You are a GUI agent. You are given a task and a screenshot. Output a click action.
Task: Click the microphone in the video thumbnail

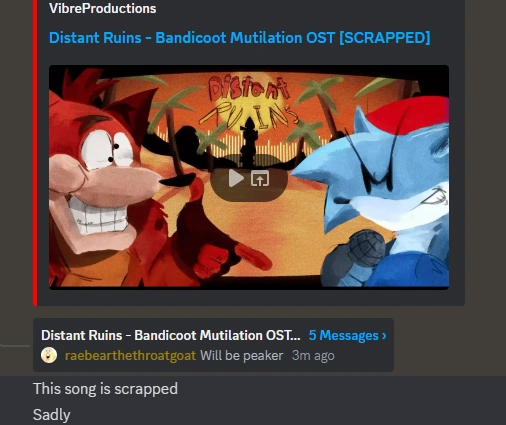click(366, 248)
